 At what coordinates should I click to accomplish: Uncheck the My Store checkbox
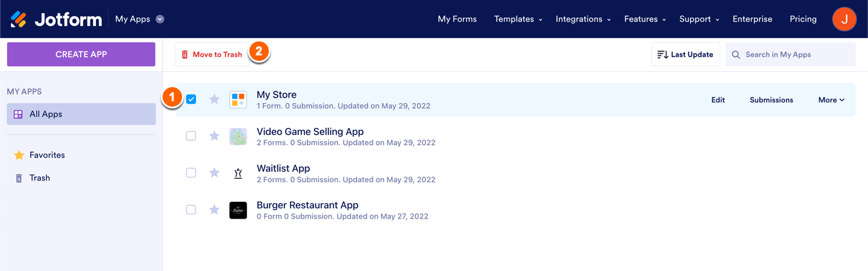pyautogui.click(x=191, y=99)
